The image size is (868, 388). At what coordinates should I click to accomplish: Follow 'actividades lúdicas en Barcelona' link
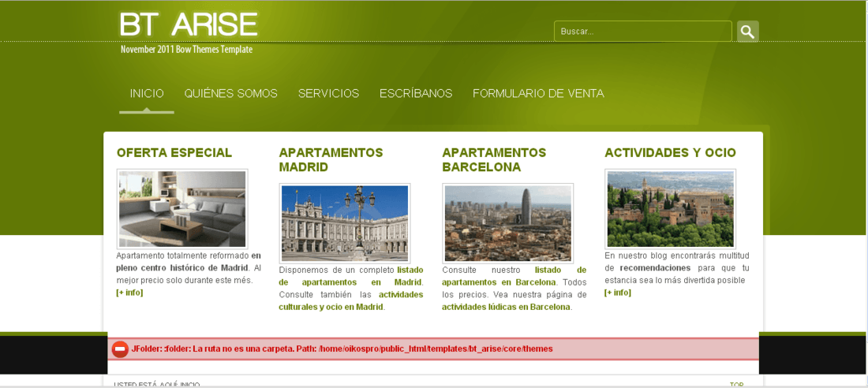pyautogui.click(x=507, y=307)
